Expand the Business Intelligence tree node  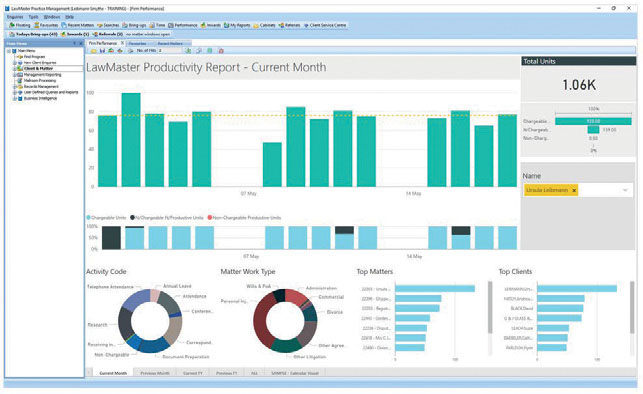[14, 98]
